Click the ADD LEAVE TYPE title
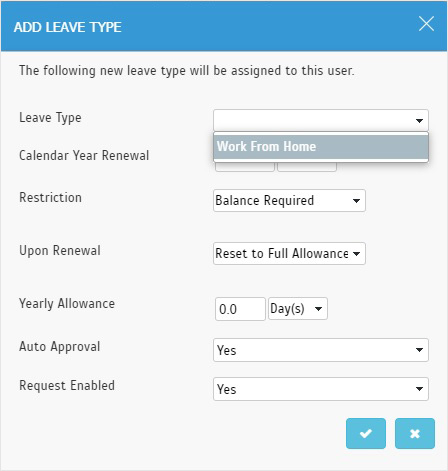The height and width of the screenshot is (471, 448). click(x=68, y=27)
